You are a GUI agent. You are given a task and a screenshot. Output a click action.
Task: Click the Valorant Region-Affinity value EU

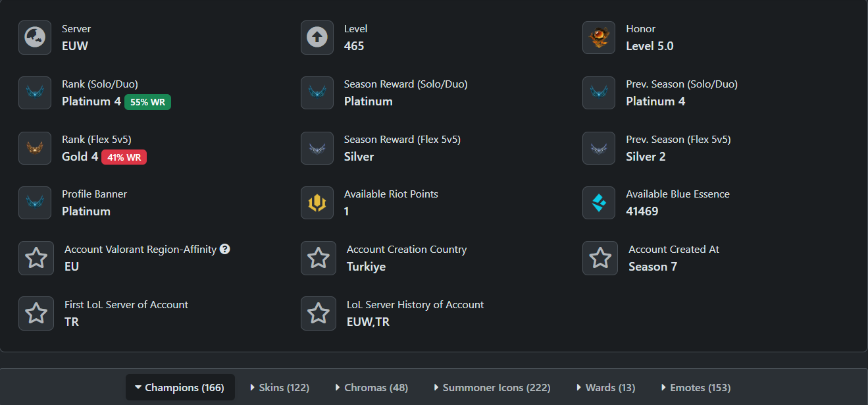[x=72, y=267]
